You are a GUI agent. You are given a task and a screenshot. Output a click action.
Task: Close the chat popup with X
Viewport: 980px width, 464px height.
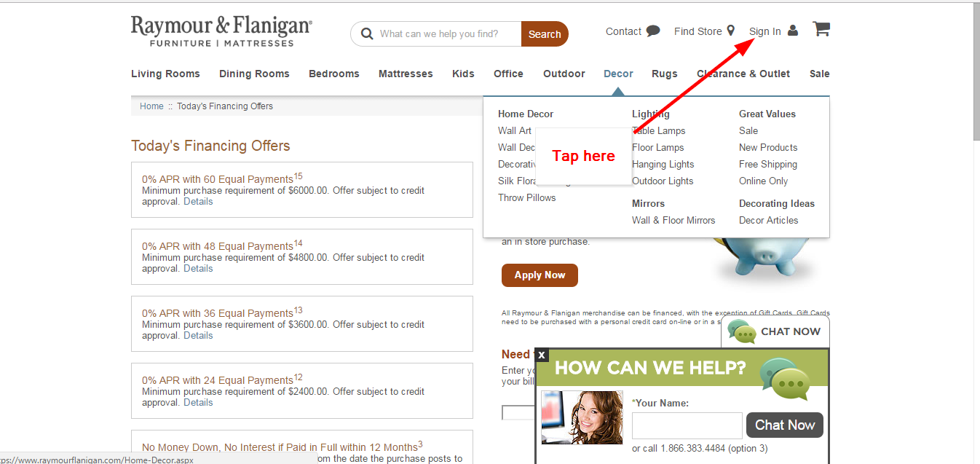pyautogui.click(x=541, y=355)
